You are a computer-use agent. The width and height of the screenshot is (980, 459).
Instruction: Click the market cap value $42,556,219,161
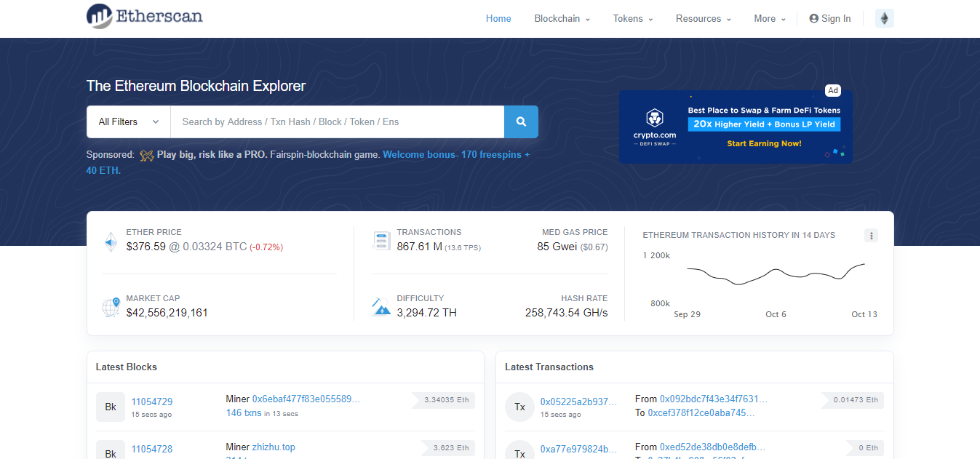[167, 313]
